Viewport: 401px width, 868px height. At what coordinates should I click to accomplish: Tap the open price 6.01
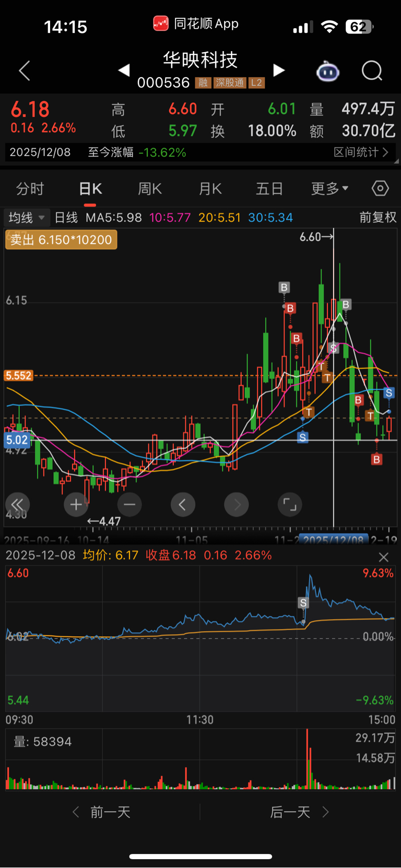coord(282,109)
